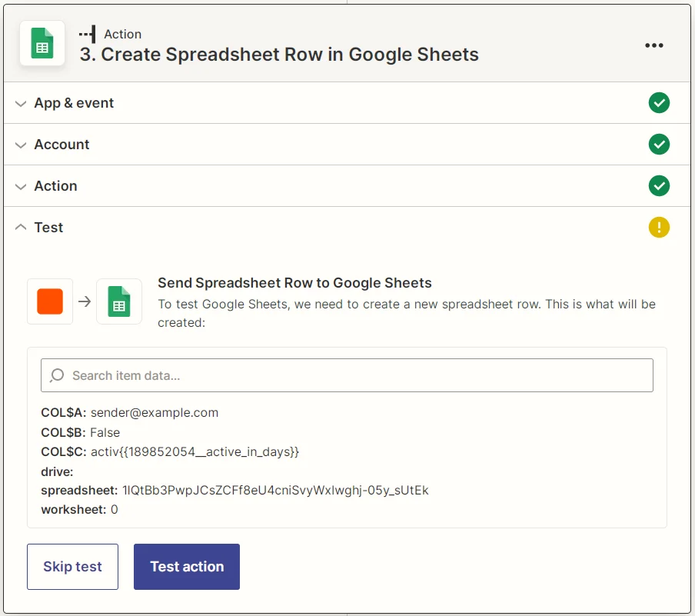
Task: Click the green checkmark on Account
Action: 659,145
